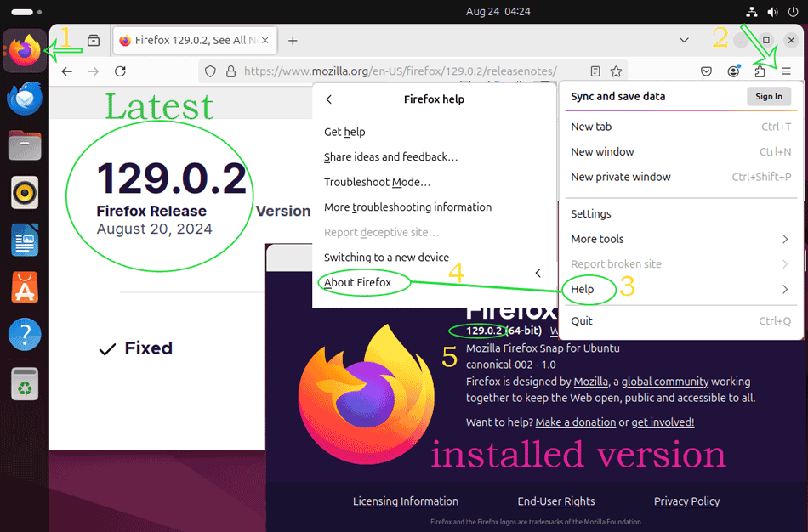
Task: Open Settings from the menu
Action: pyautogui.click(x=680, y=213)
